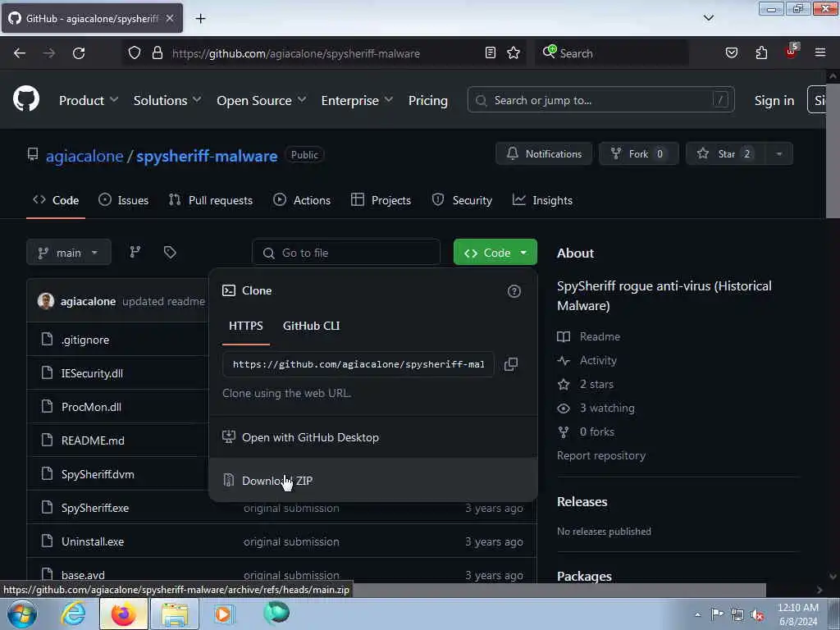840x630 pixels.
Task: Open the extensions puzzle icon
Action: pyautogui.click(x=761, y=52)
